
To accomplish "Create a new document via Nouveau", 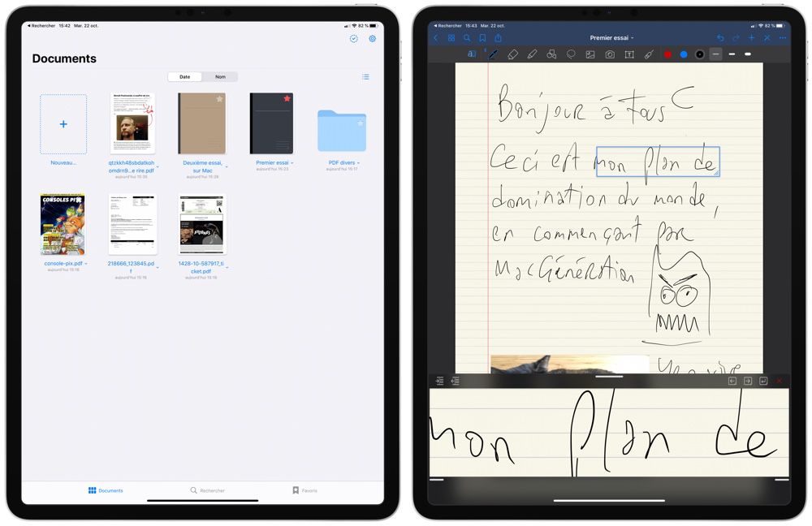I will click(63, 123).
